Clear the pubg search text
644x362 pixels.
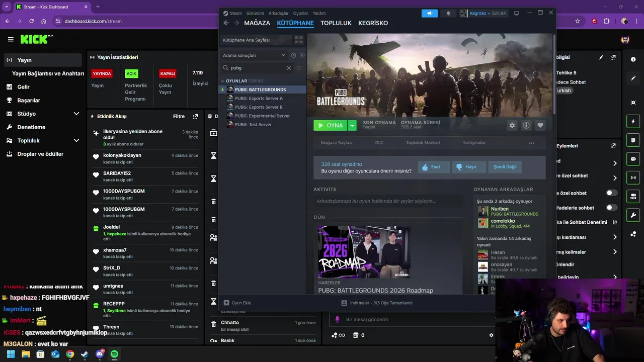[289, 68]
